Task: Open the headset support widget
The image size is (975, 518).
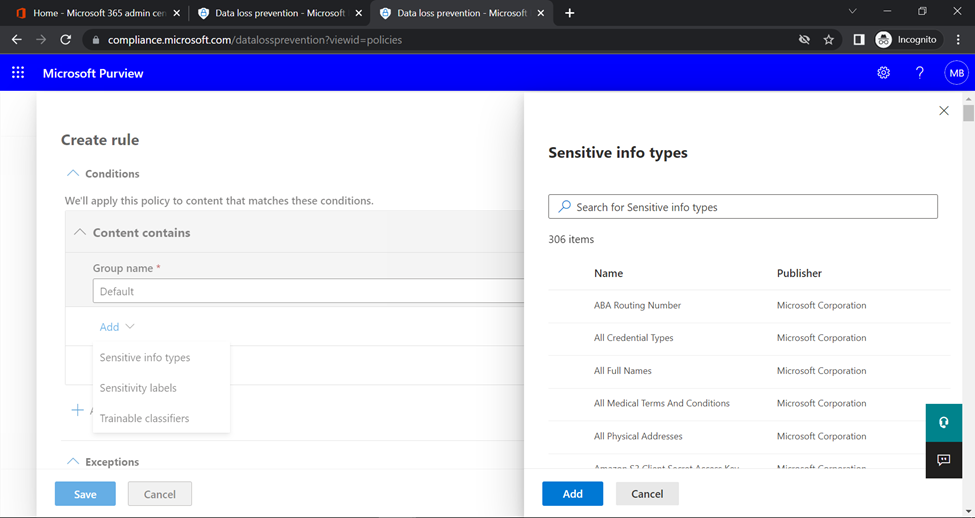Action: [943, 423]
